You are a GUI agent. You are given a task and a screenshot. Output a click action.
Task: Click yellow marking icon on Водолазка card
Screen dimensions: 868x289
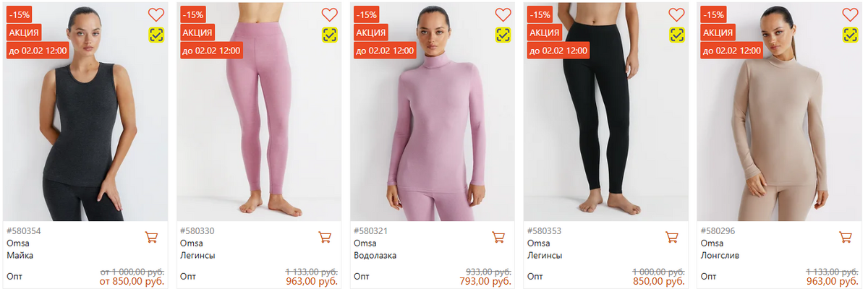point(503,35)
